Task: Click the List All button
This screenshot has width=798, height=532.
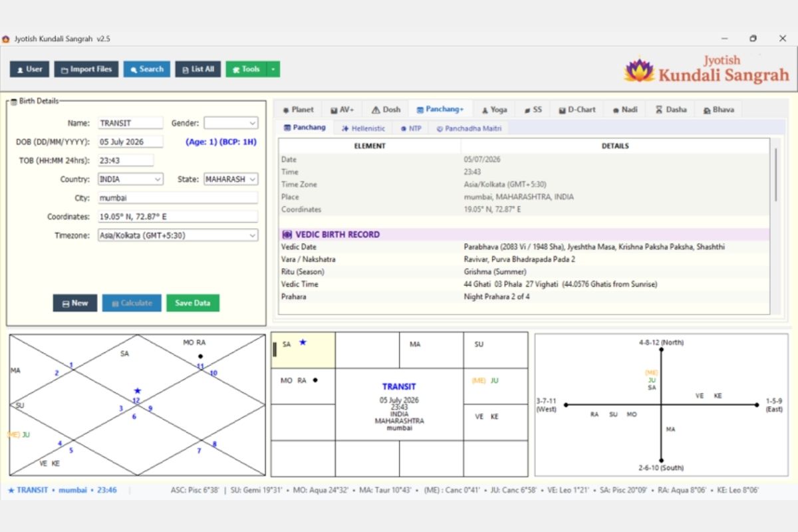Action: pyautogui.click(x=198, y=69)
